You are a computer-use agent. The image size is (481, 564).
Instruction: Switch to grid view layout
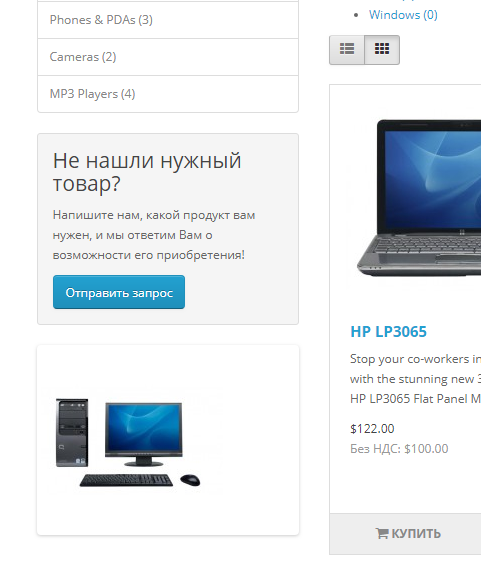(x=382, y=50)
